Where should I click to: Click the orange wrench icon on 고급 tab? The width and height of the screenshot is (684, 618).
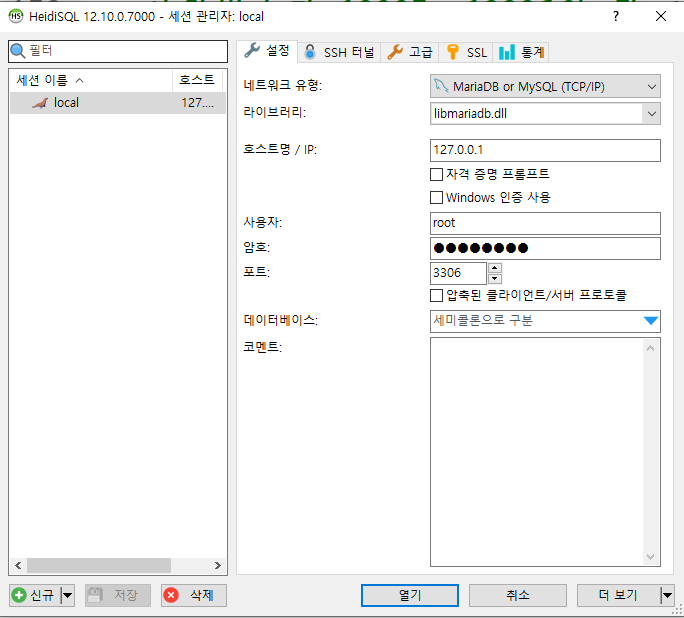[x=395, y=52]
